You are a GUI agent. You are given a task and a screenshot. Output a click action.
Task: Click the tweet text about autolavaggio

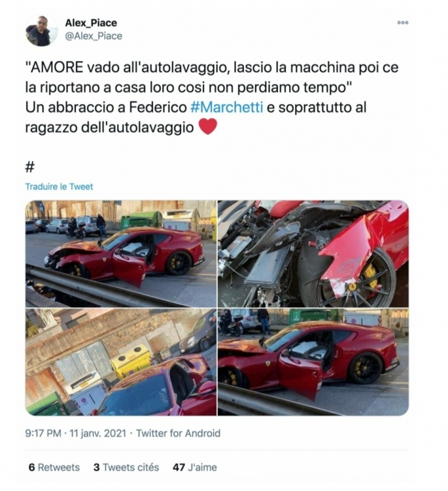tap(212, 97)
